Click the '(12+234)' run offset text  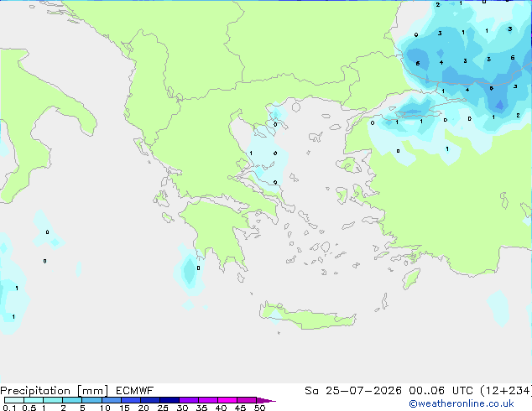click(x=506, y=391)
